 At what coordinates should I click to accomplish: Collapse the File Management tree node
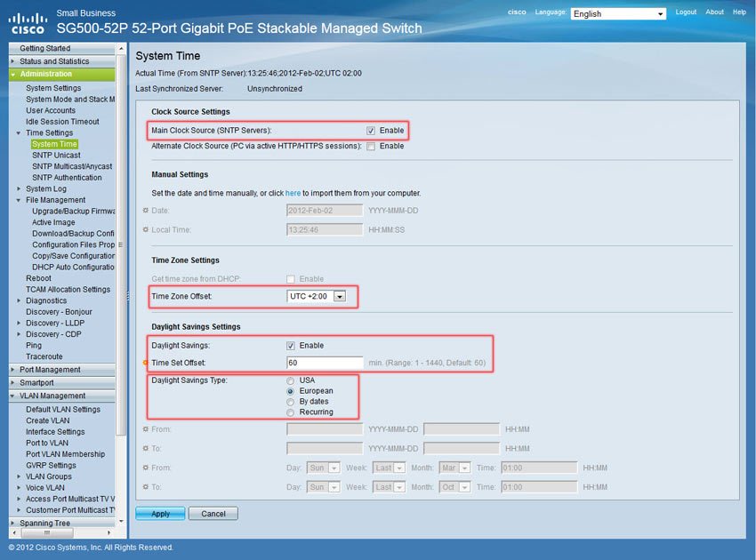click(x=19, y=200)
